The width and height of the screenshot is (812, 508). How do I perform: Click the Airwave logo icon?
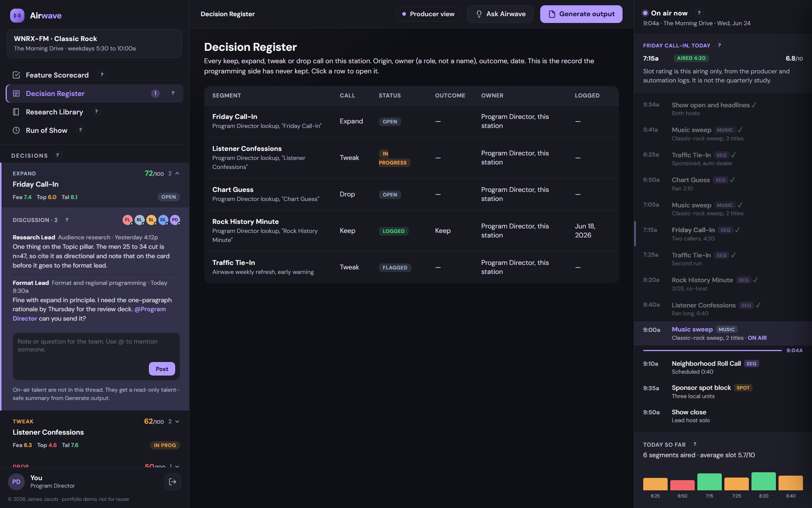(x=17, y=15)
